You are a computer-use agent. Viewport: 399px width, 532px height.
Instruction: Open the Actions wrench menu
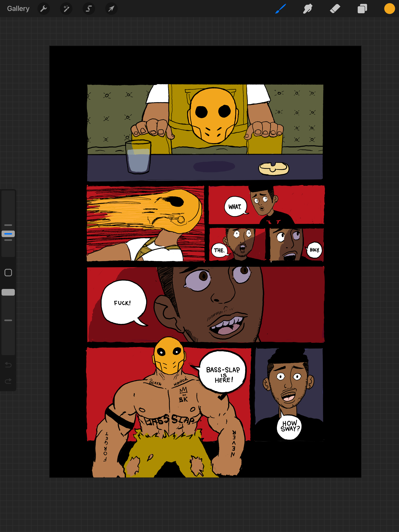click(x=44, y=9)
